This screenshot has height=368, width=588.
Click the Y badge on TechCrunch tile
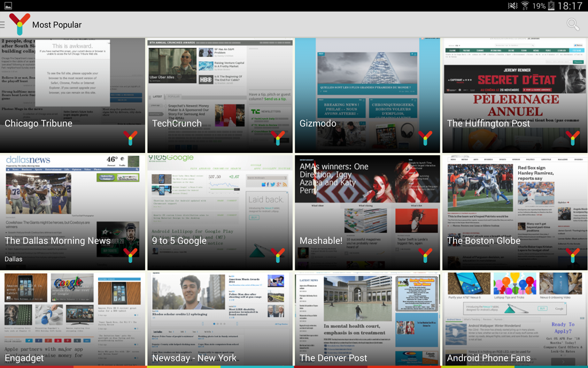click(x=277, y=138)
